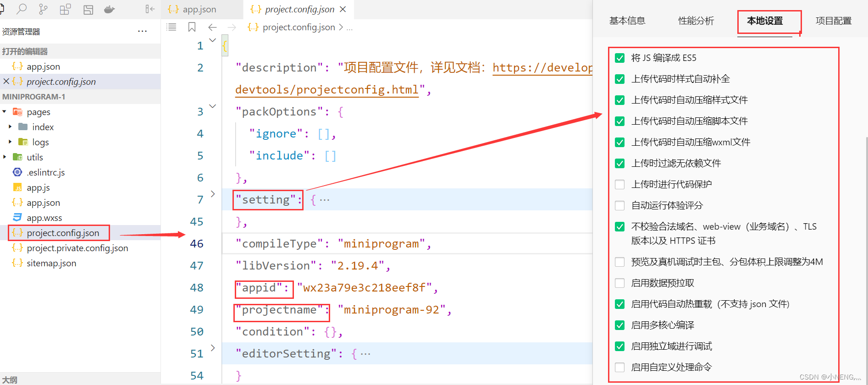
Task: Toggle 上传代码时自动压缩wxml文件 checkbox
Action: click(x=619, y=142)
